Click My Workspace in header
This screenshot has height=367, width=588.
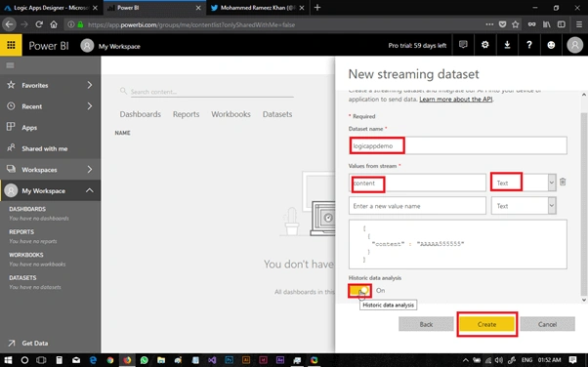[119, 47]
